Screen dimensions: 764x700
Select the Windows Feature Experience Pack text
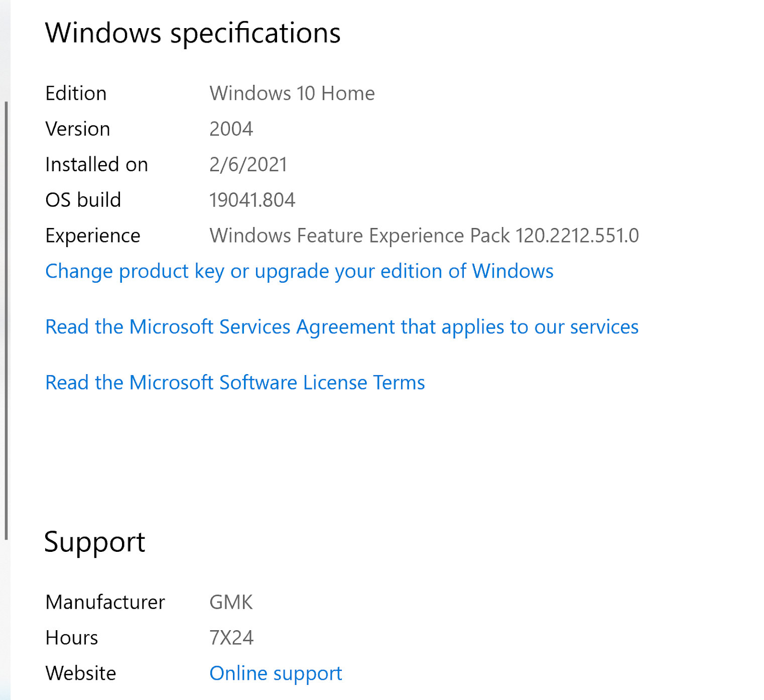[x=424, y=236]
